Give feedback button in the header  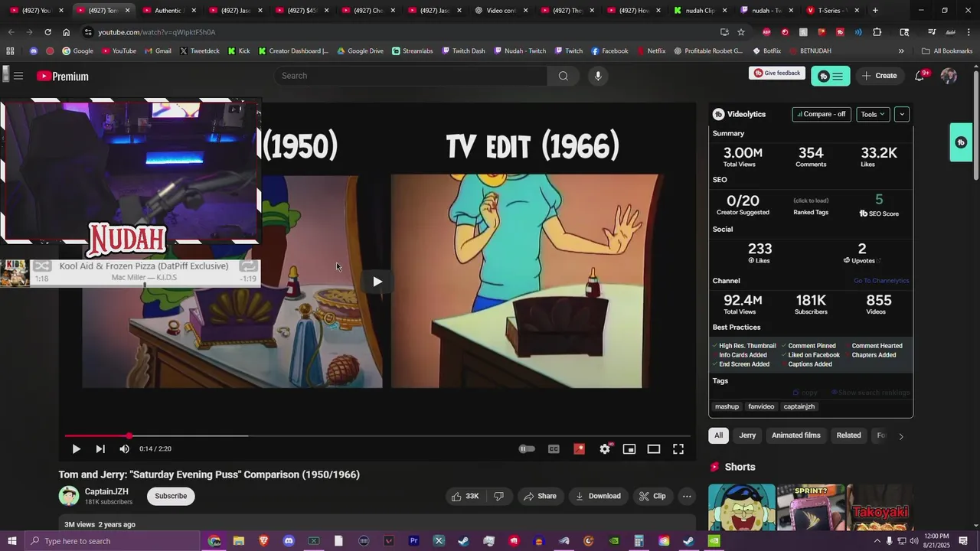[777, 73]
